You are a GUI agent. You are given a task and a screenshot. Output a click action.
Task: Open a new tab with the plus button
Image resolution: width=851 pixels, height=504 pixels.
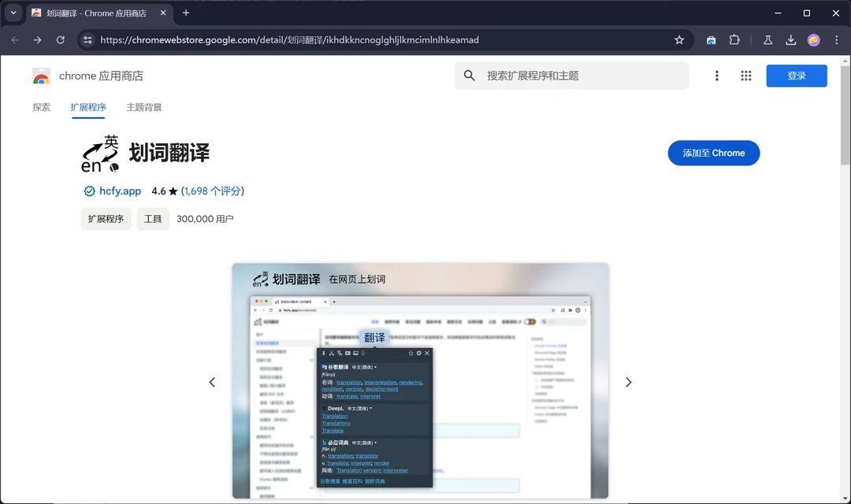tap(186, 13)
